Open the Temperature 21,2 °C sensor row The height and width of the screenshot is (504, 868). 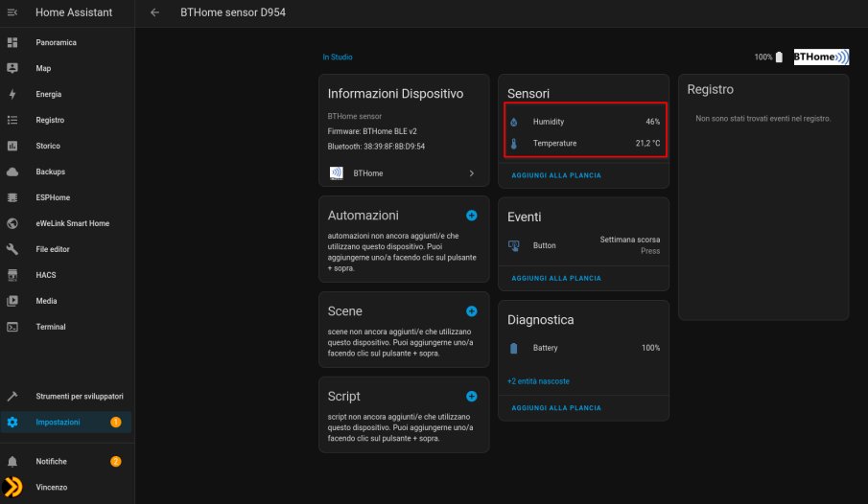[583, 144]
